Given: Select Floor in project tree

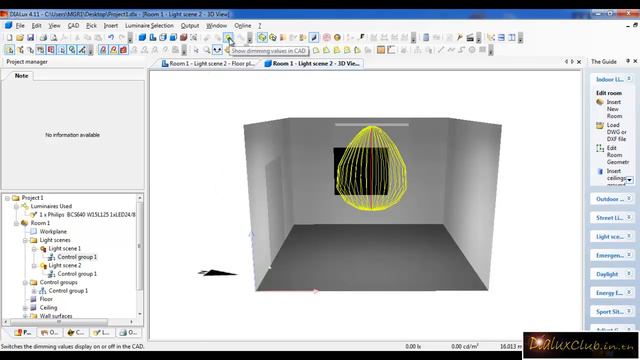Looking at the screenshot, I should pyautogui.click(x=46, y=299).
